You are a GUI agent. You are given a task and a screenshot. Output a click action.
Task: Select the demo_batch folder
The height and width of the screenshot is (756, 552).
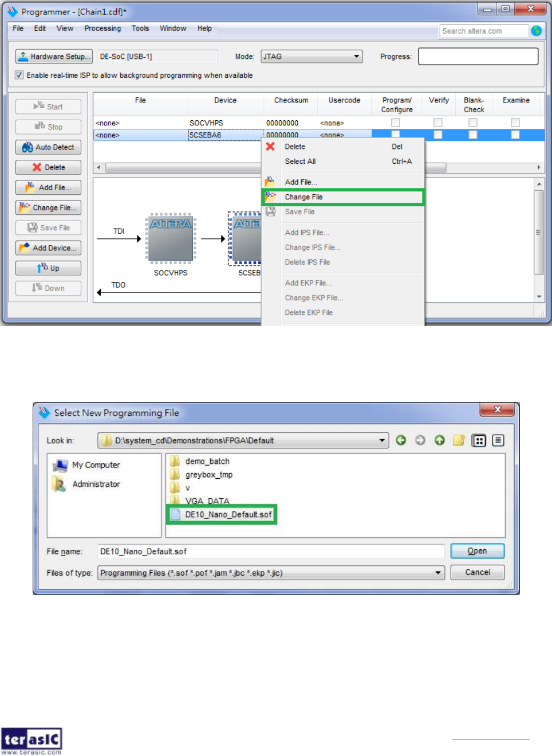[x=200, y=461]
